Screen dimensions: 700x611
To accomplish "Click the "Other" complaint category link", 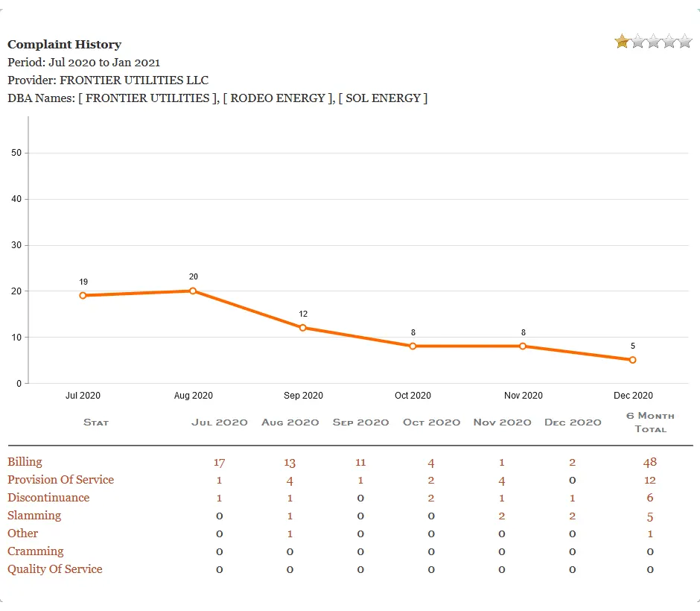I will click(x=22, y=534).
